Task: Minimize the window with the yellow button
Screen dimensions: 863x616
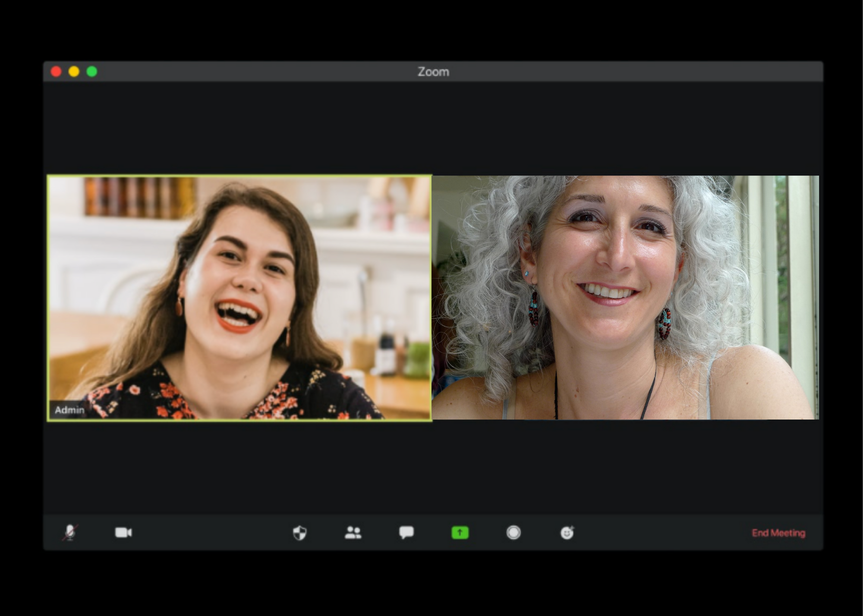Action: tap(74, 72)
